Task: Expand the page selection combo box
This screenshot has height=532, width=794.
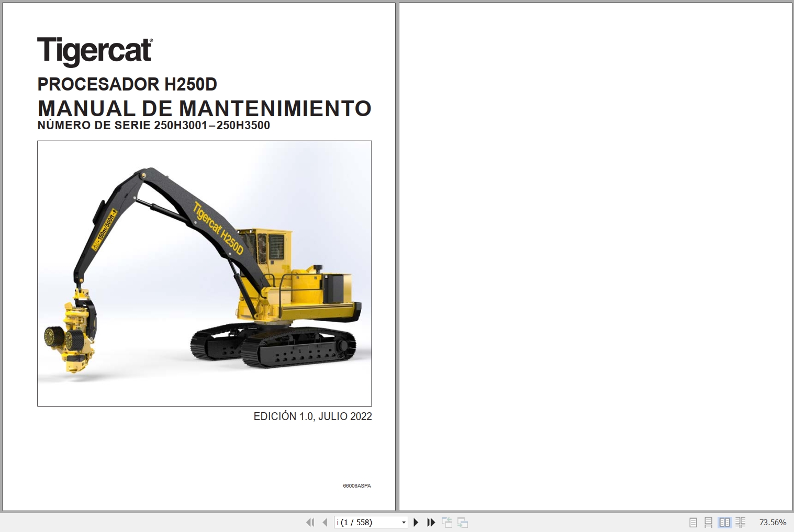Action: [403, 522]
